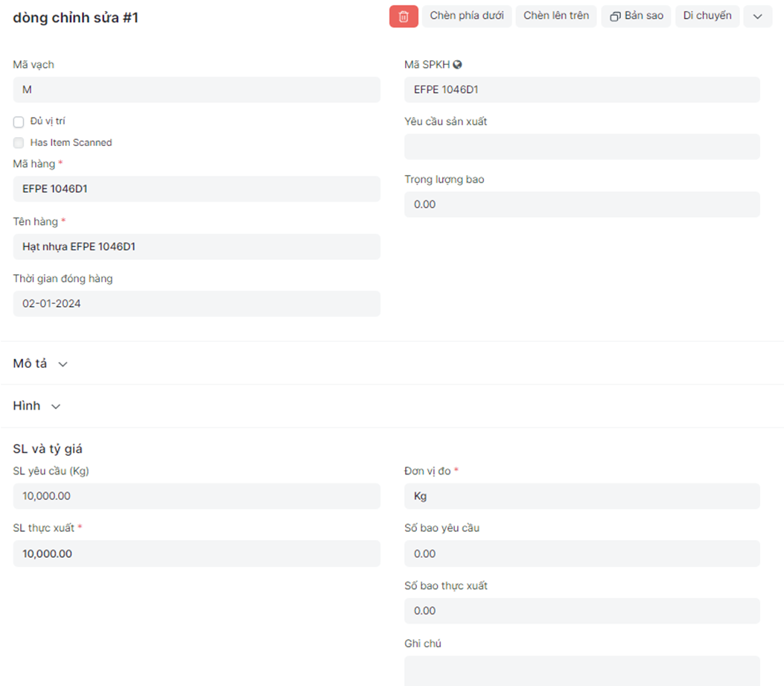784x686 pixels.
Task: Open the Đơn vị đo field
Action: (x=581, y=496)
